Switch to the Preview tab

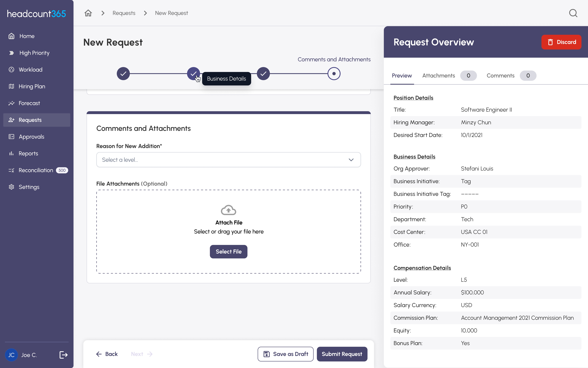click(x=402, y=76)
